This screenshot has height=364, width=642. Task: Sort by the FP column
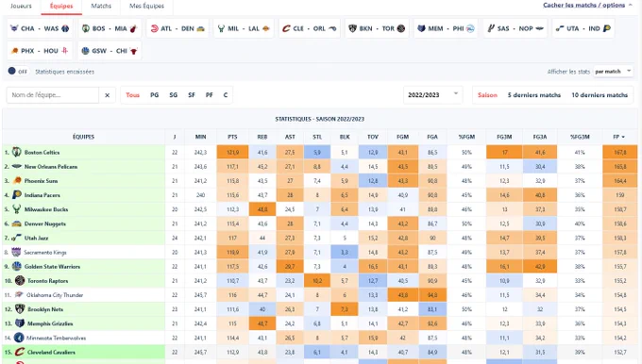[619, 137]
